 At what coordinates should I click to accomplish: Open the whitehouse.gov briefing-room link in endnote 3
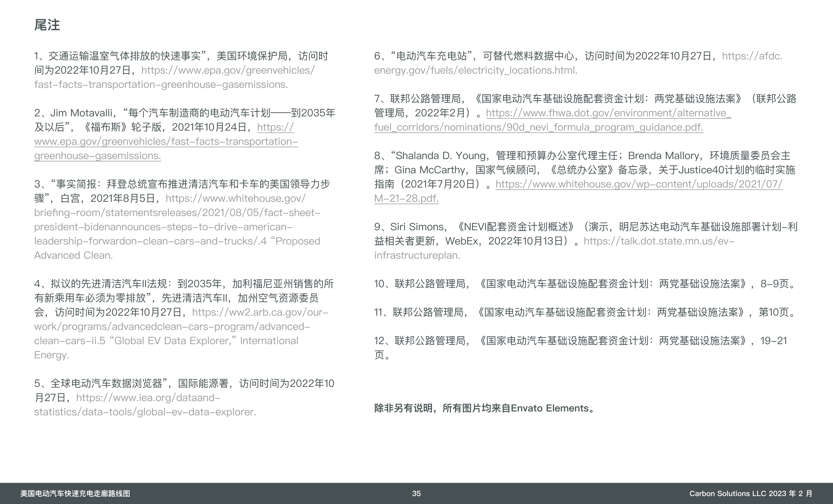[235, 199]
